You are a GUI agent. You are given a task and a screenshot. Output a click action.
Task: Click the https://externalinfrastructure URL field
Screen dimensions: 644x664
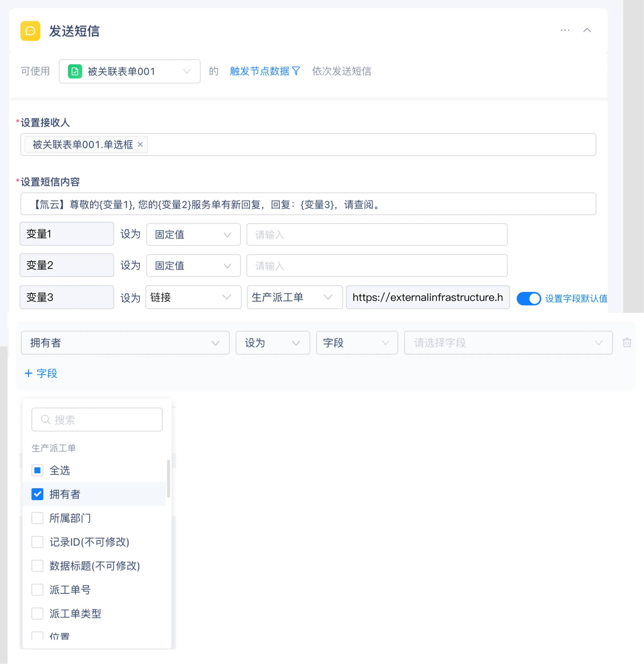[x=428, y=297]
